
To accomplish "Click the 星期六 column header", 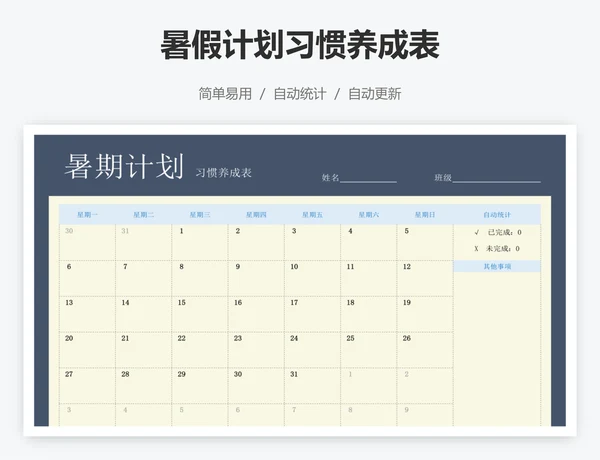I will pyautogui.click(x=368, y=215).
